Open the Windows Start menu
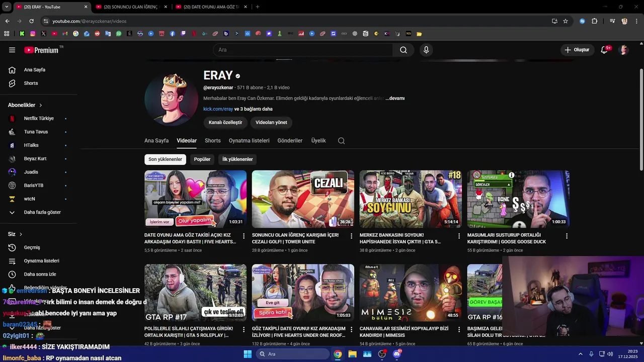Image resolution: width=644 pixels, height=362 pixels. [x=248, y=354]
